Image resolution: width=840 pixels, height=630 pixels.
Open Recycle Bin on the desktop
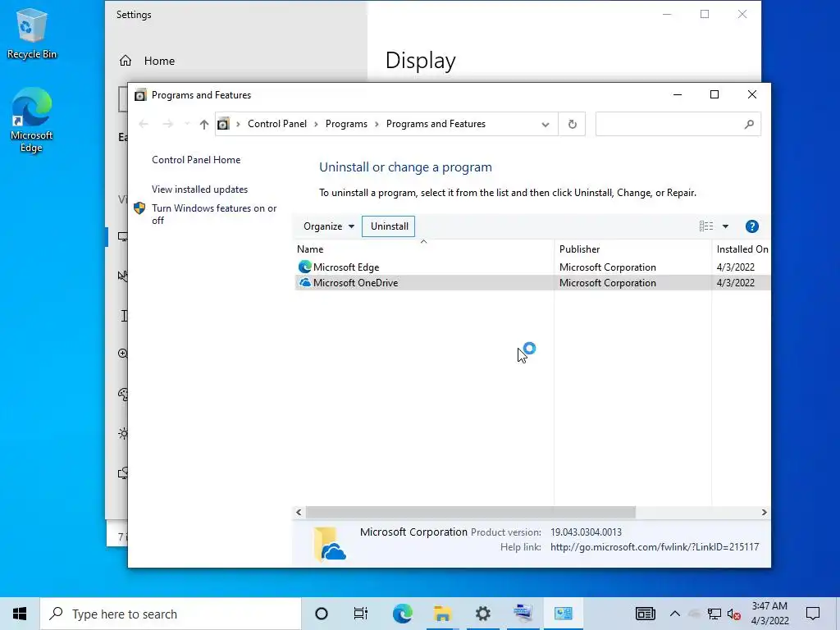coord(31,33)
